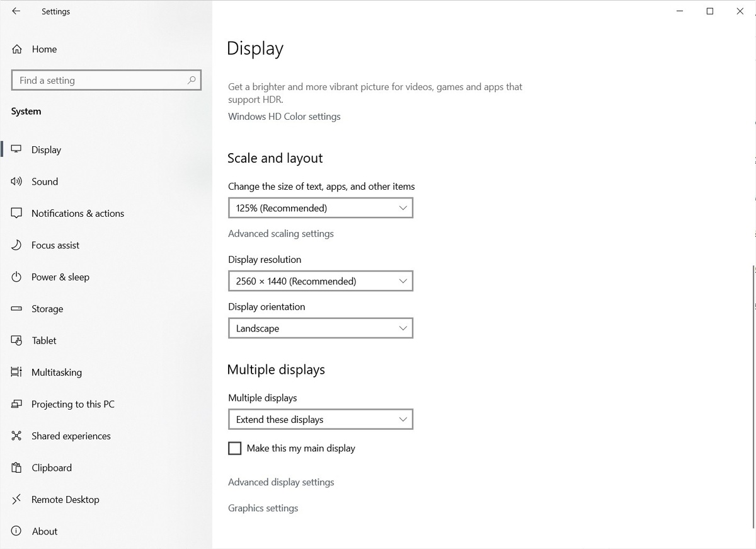Click the Storage drive icon
This screenshot has height=549, width=756.
click(16, 309)
